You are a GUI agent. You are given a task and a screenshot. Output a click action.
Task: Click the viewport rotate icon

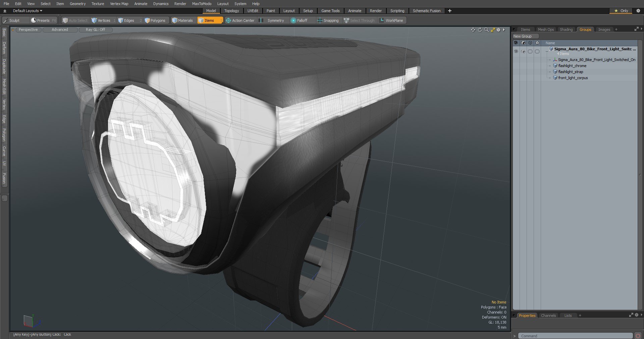click(480, 30)
